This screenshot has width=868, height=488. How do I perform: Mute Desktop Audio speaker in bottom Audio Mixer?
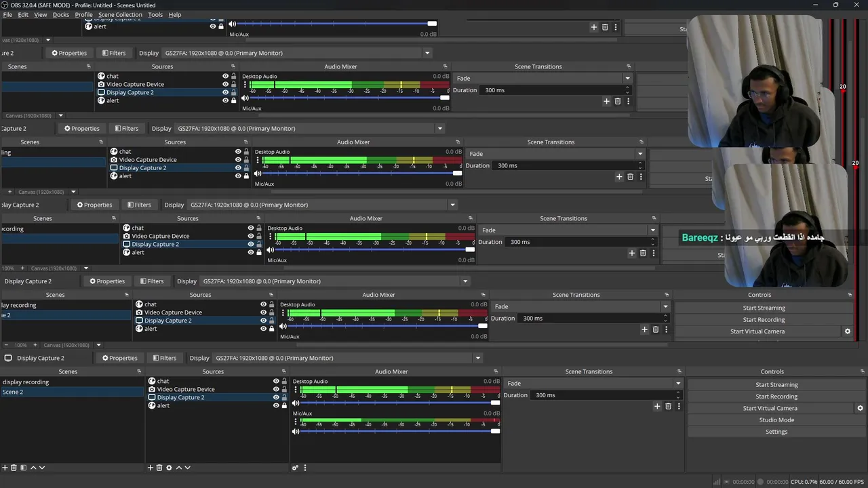pyautogui.click(x=296, y=403)
